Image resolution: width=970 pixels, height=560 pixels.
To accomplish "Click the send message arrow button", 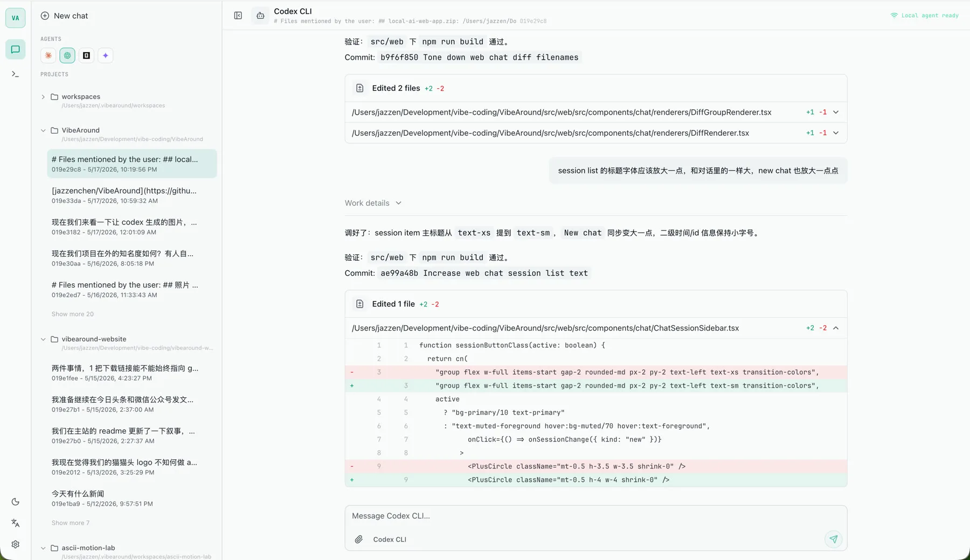I will [833, 539].
